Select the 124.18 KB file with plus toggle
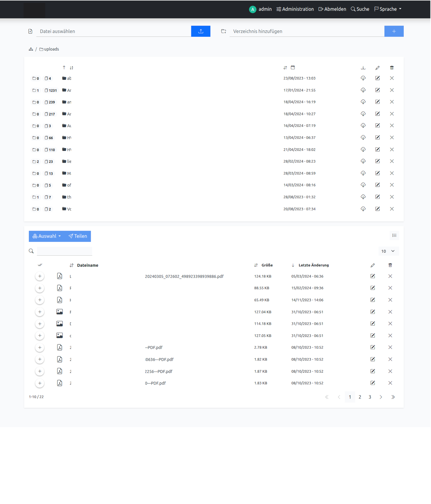 [40, 276]
